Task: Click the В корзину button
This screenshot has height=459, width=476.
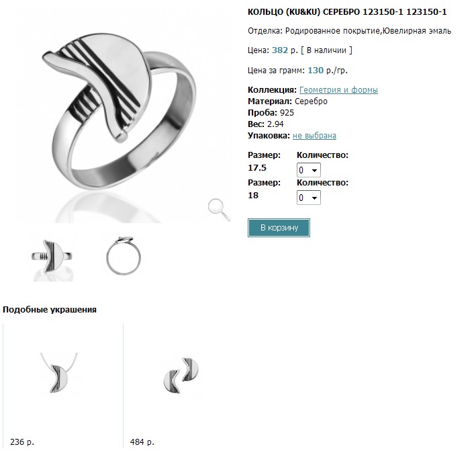Action: coord(279,228)
